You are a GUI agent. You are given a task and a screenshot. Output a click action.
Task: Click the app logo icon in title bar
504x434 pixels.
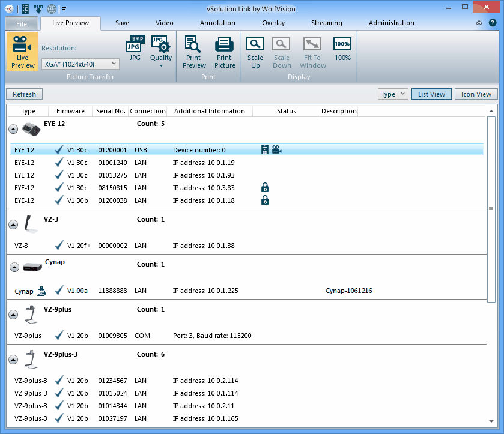[x=10, y=8]
